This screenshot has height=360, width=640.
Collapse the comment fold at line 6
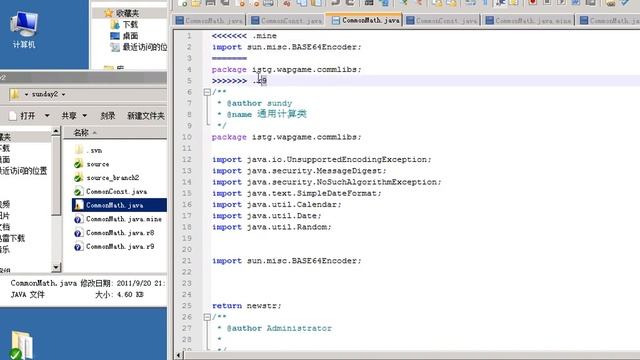(207, 92)
